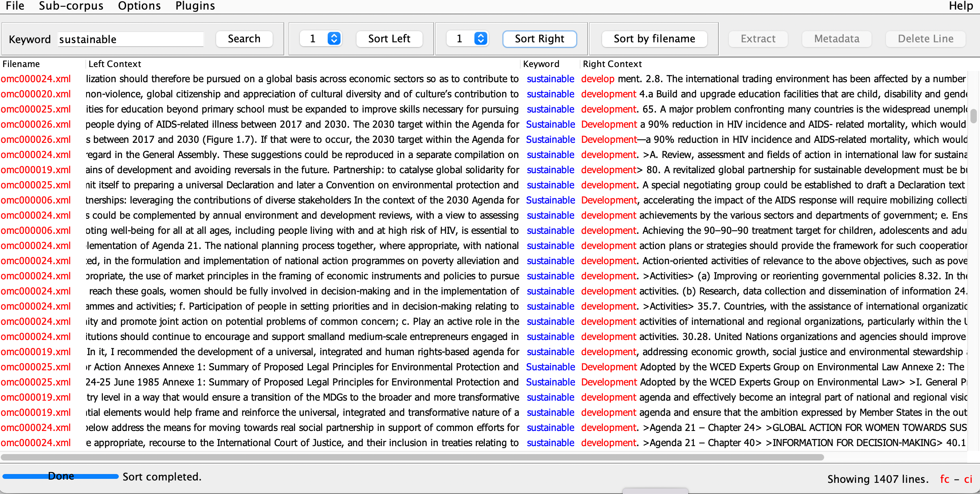
Task: Open the Plugins menu
Action: (195, 6)
